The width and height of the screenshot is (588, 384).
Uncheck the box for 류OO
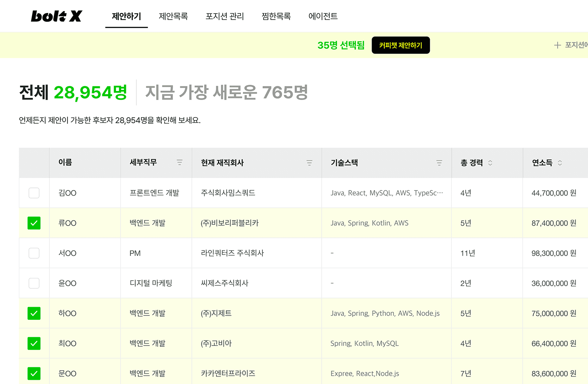(34, 223)
